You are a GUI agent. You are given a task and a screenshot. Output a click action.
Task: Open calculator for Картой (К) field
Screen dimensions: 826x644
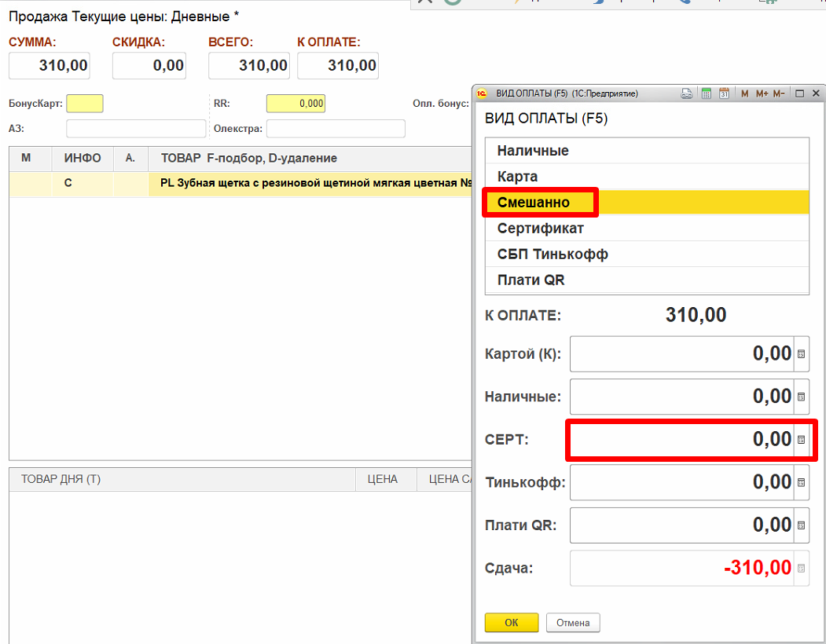(801, 354)
